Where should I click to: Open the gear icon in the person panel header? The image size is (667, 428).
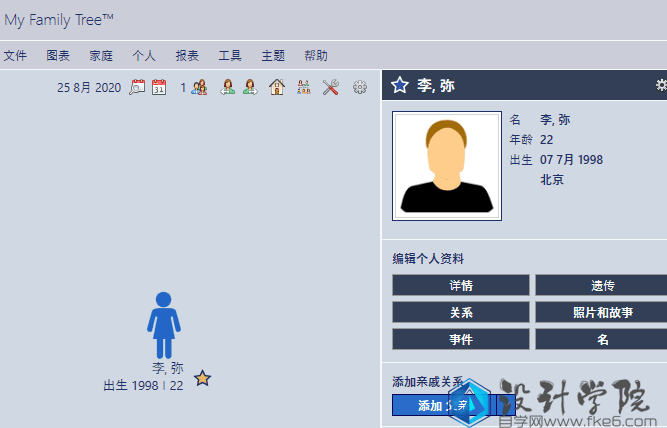click(x=661, y=85)
